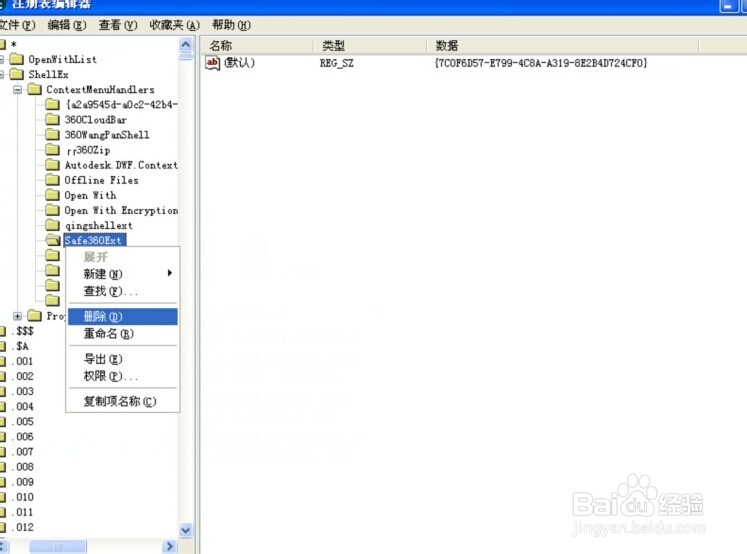Select the qingshellext key label
The height and width of the screenshot is (554, 747).
[98, 226]
